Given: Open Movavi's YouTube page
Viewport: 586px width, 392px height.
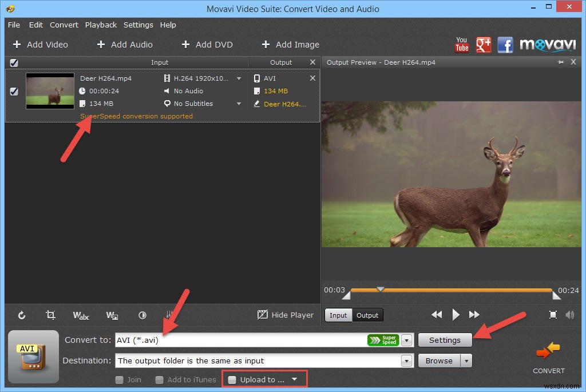Looking at the screenshot, I should click(x=462, y=44).
